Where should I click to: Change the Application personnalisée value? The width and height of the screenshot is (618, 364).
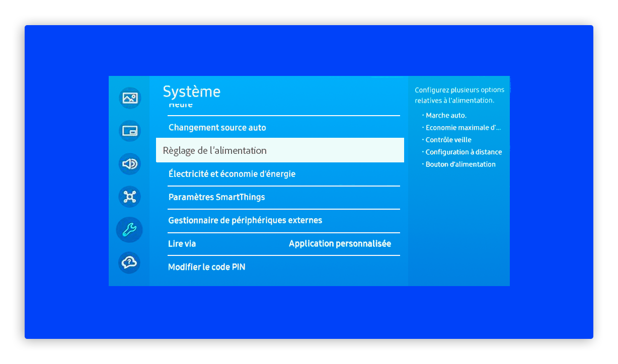[x=340, y=244]
